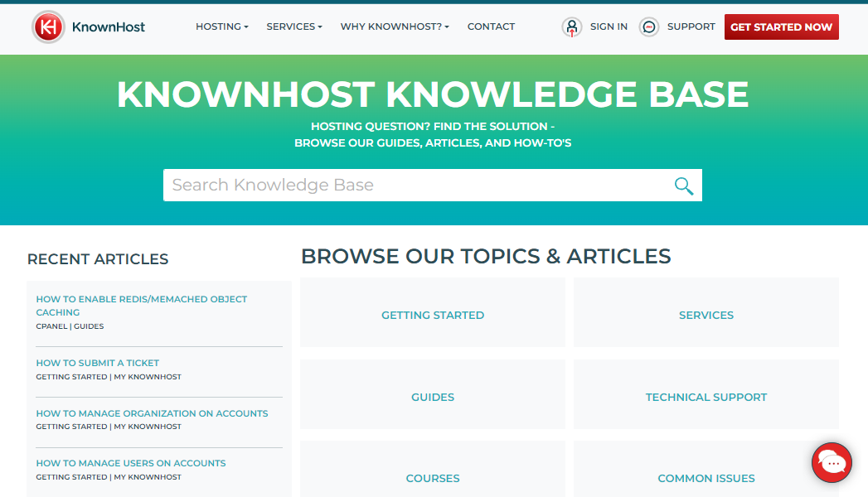
Task: Expand the Why KnownHost? dropdown menu
Action: click(x=395, y=27)
